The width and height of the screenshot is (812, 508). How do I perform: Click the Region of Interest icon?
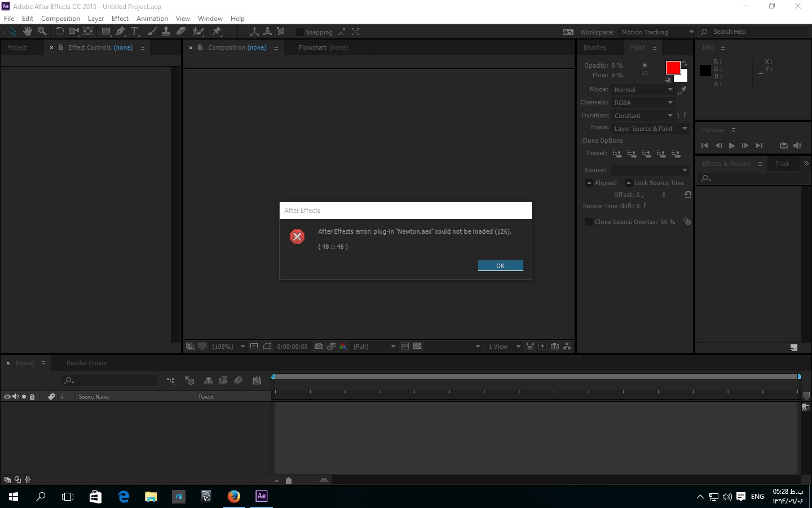point(405,346)
